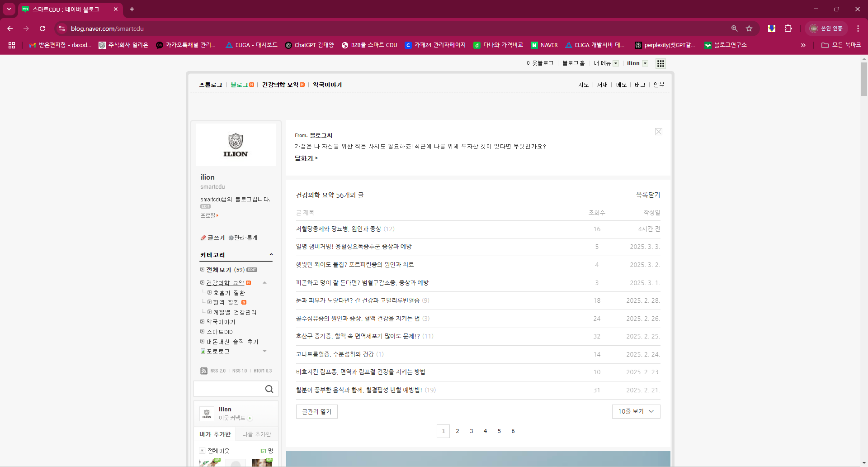Close the 블로그씨 question banner
This screenshot has height=467, width=868.
point(658,132)
